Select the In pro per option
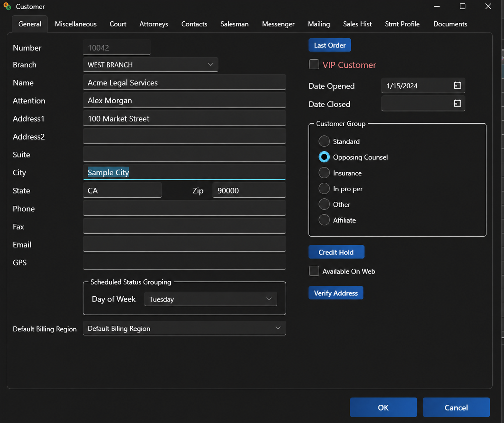The image size is (504, 423). (324, 188)
